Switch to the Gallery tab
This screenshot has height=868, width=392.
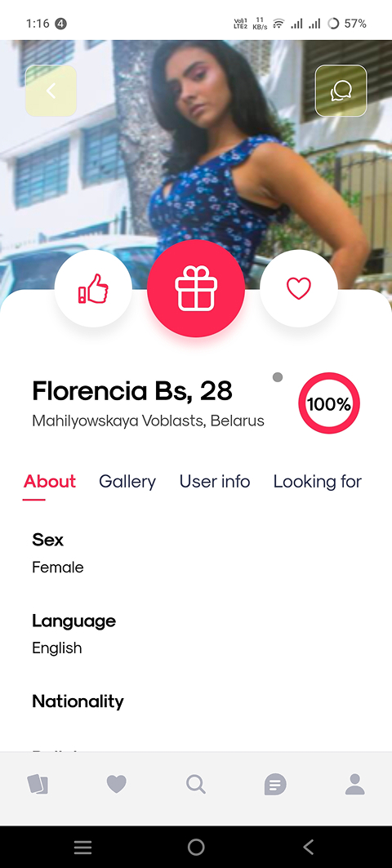[127, 482]
